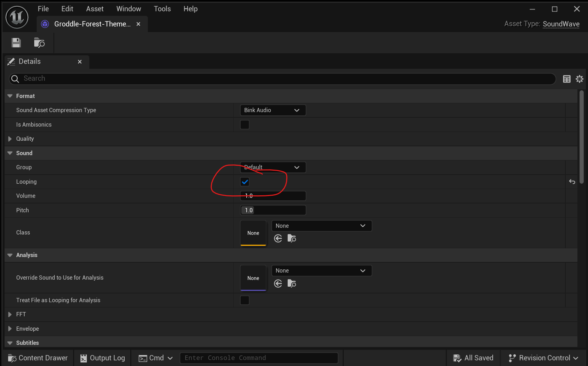Expand the Envelope section
Image resolution: width=588 pixels, height=366 pixels.
click(x=10, y=329)
